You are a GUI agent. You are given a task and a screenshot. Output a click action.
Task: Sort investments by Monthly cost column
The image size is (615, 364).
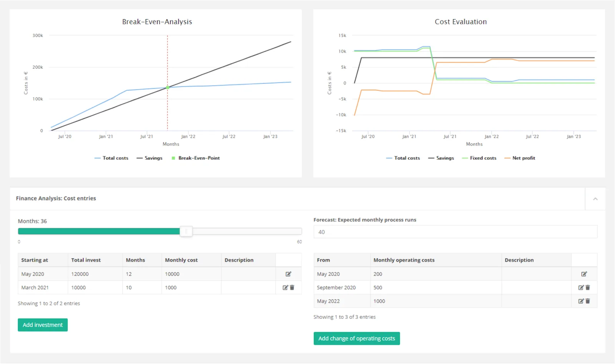(191, 260)
